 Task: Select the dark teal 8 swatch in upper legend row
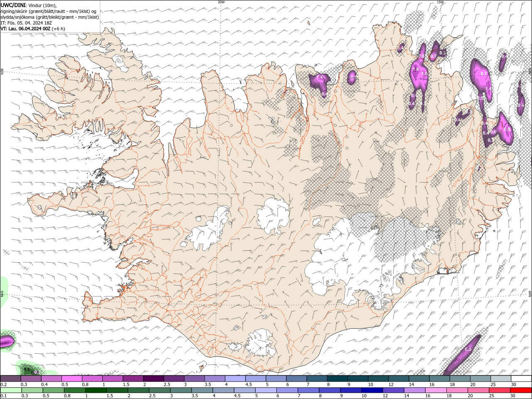pyautogui.click(x=337, y=378)
